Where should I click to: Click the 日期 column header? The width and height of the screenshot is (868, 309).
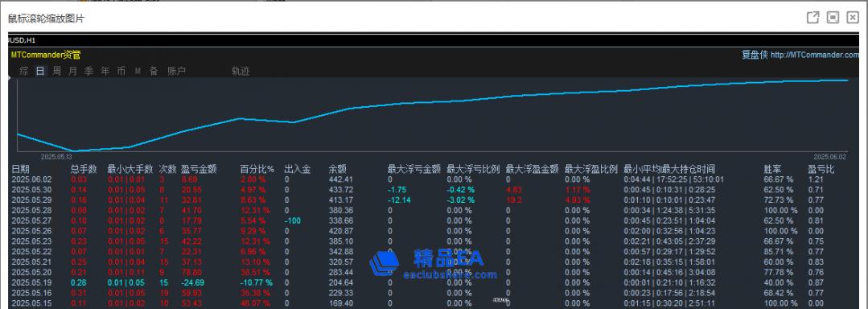coord(20,170)
